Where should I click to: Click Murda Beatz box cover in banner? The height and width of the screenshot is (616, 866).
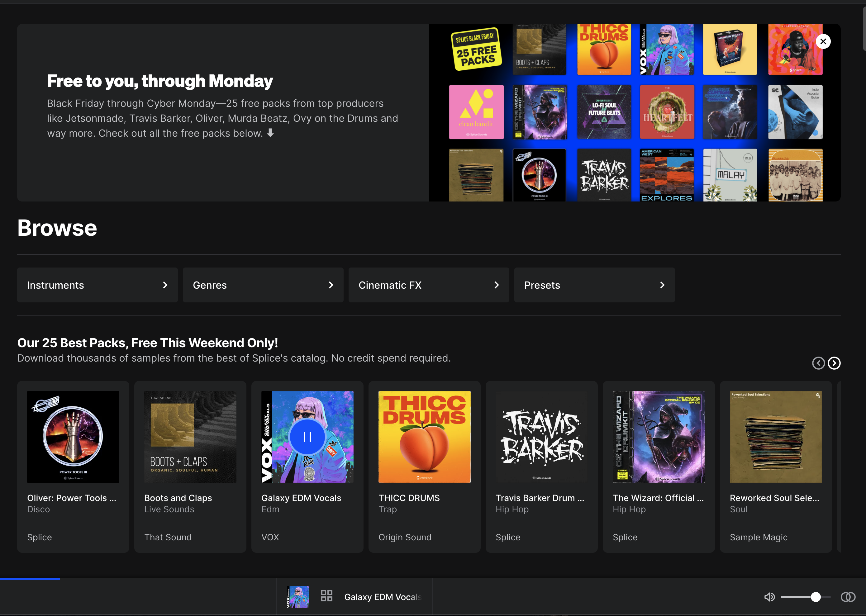click(730, 49)
